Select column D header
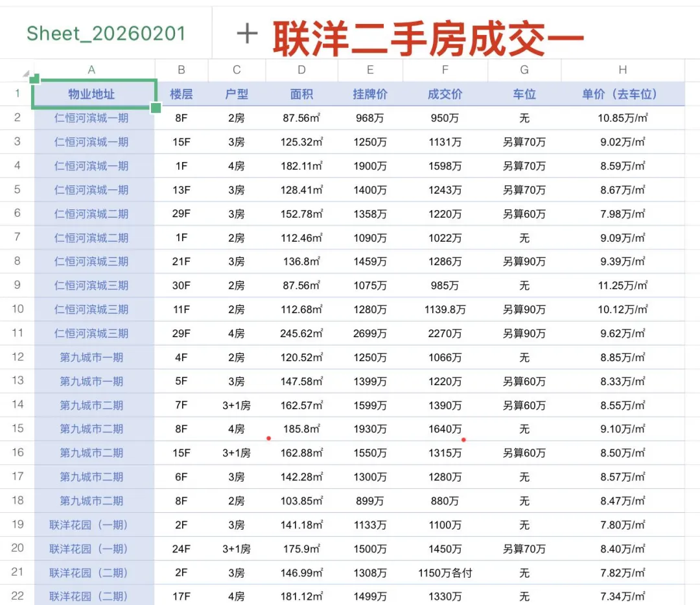Viewport: 700px width, 605px height. pos(302,70)
